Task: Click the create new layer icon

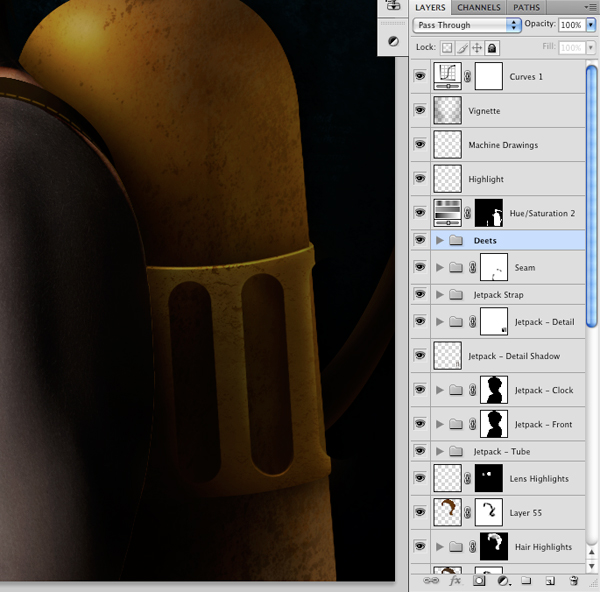Action: point(550,581)
